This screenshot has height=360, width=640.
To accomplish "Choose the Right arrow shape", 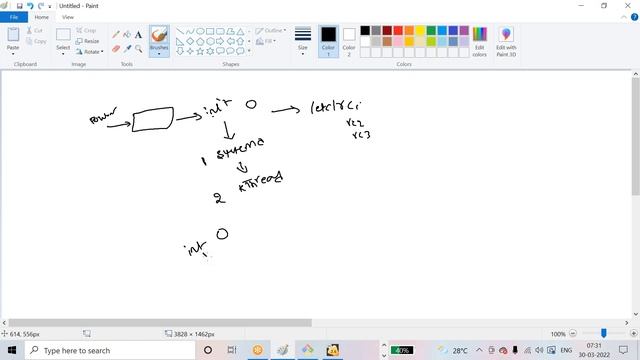I will point(220,41).
